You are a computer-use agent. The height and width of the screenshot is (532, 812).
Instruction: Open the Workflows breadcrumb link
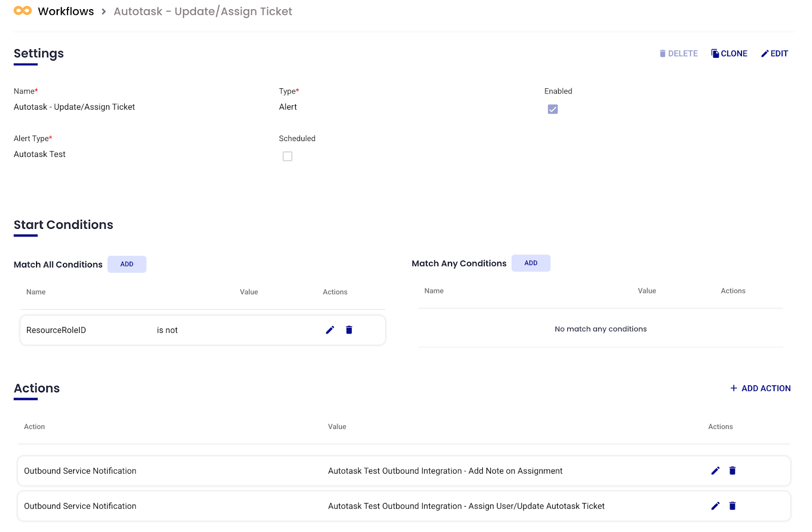[x=66, y=11]
